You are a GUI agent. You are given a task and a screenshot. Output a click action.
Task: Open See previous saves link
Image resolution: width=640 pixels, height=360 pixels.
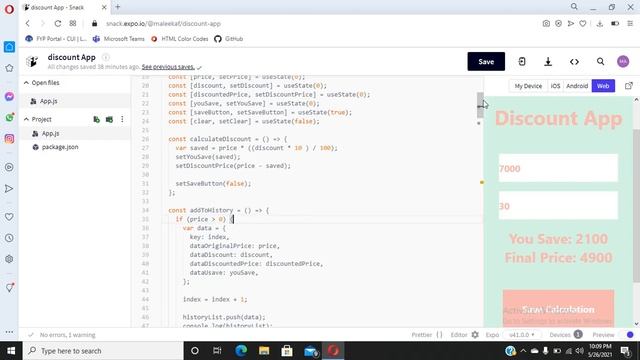[x=168, y=67]
